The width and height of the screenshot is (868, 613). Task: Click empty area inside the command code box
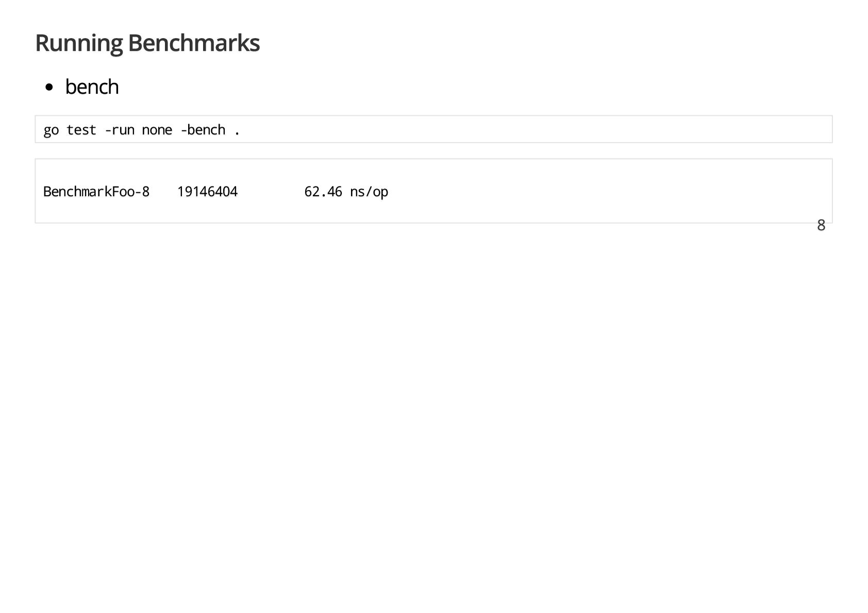click(515, 129)
